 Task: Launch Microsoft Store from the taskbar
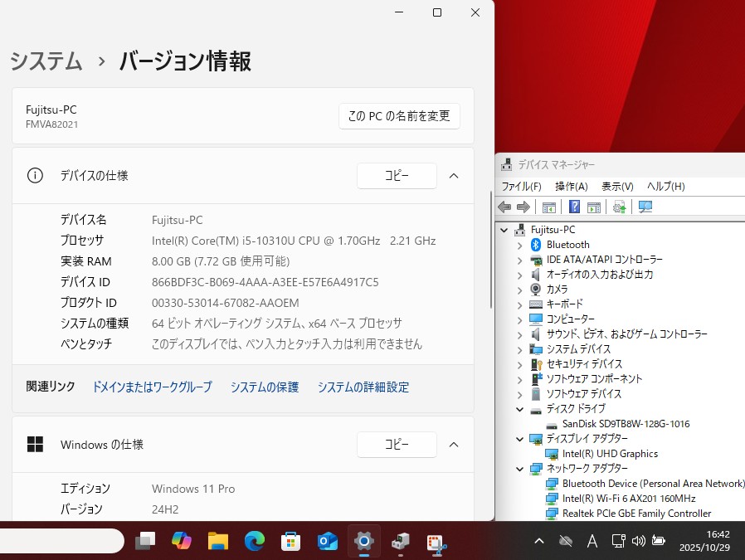pos(290,541)
